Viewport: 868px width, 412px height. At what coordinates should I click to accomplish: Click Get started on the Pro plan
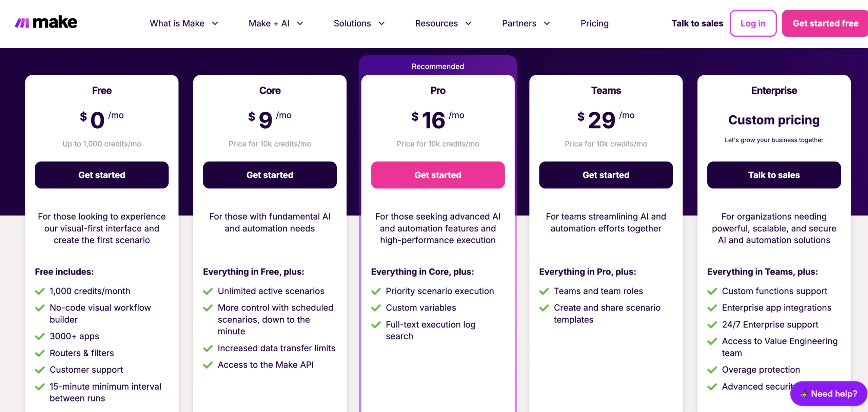coord(438,175)
